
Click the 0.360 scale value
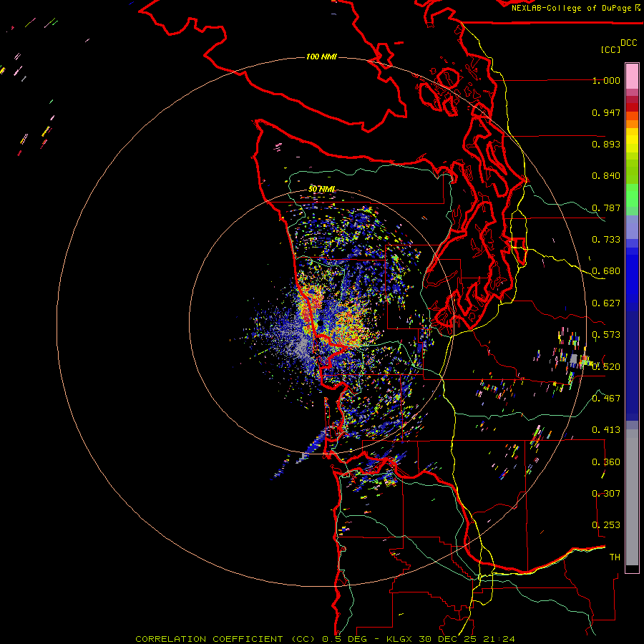[x=606, y=462]
